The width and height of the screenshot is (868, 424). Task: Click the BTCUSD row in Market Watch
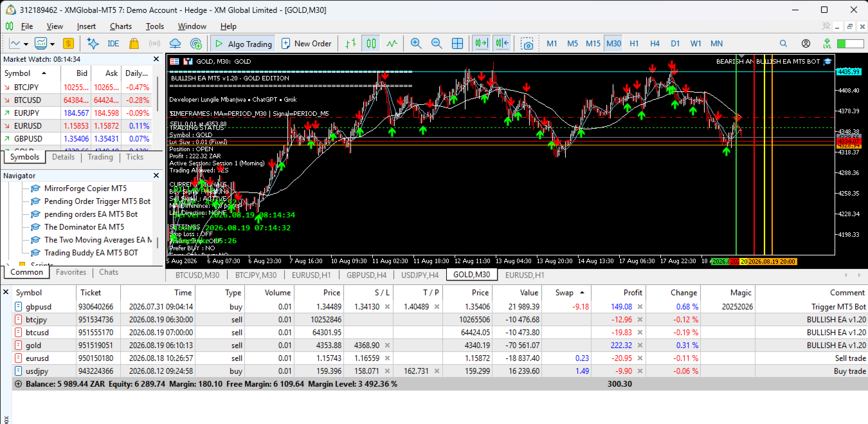(77, 100)
